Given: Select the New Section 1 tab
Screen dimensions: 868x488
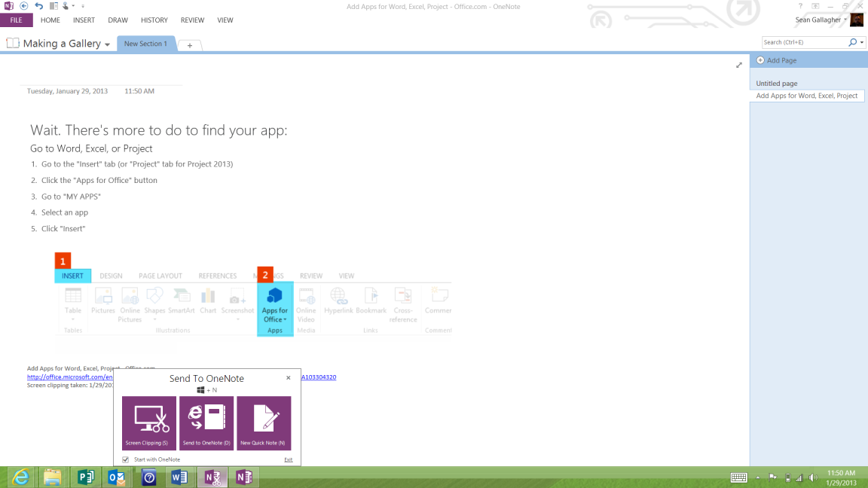Looking at the screenshot, I should [x=145, y=43].
